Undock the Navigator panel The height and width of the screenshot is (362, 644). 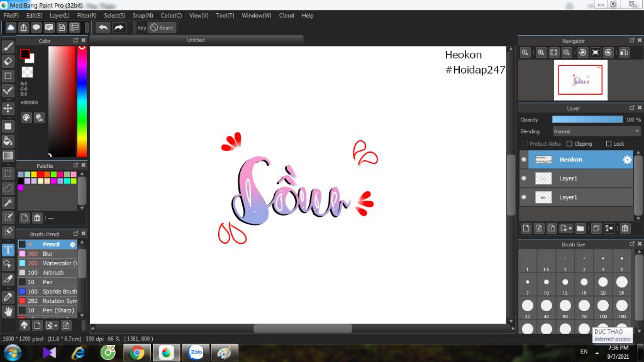[x=631, y=40]
